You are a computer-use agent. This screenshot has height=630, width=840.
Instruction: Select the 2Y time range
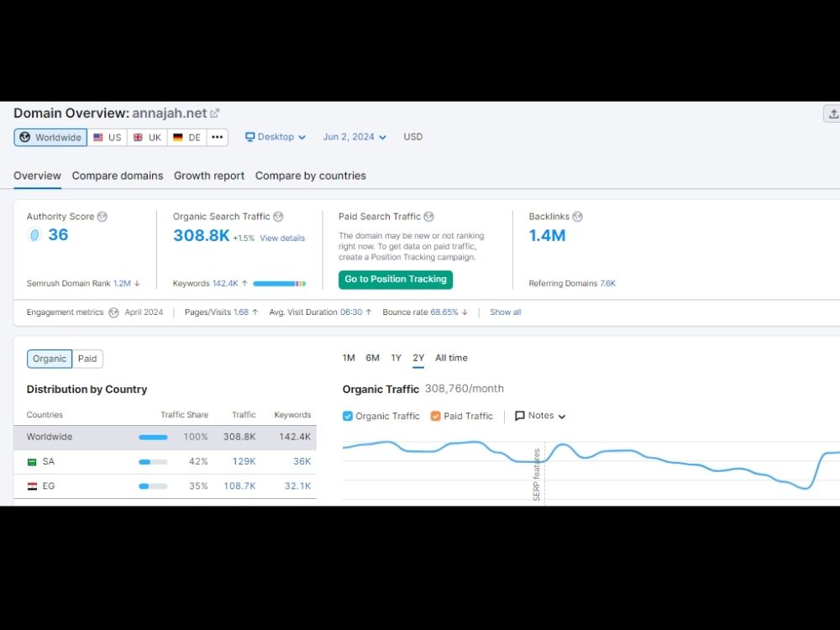tap(418, 358)
